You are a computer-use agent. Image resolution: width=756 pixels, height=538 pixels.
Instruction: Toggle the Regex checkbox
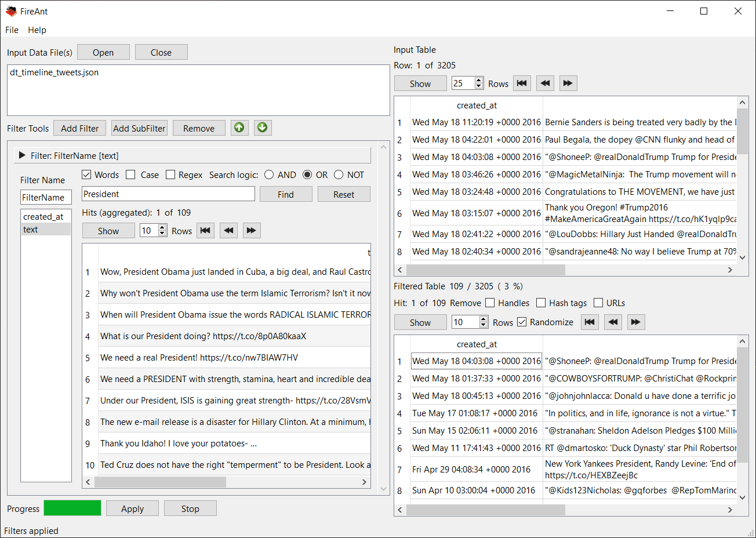click(170, 175)
